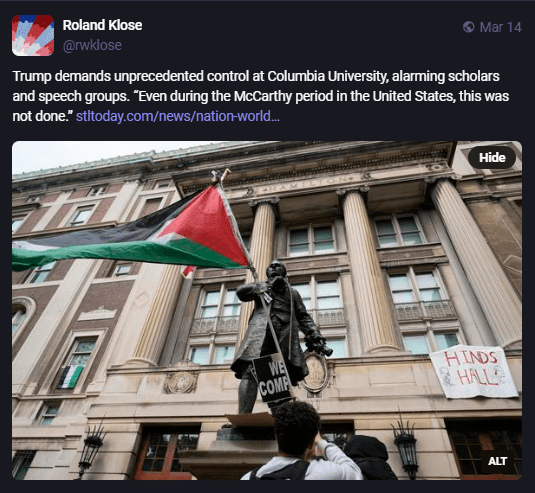Click the person photographing the statue

point(302,442)
